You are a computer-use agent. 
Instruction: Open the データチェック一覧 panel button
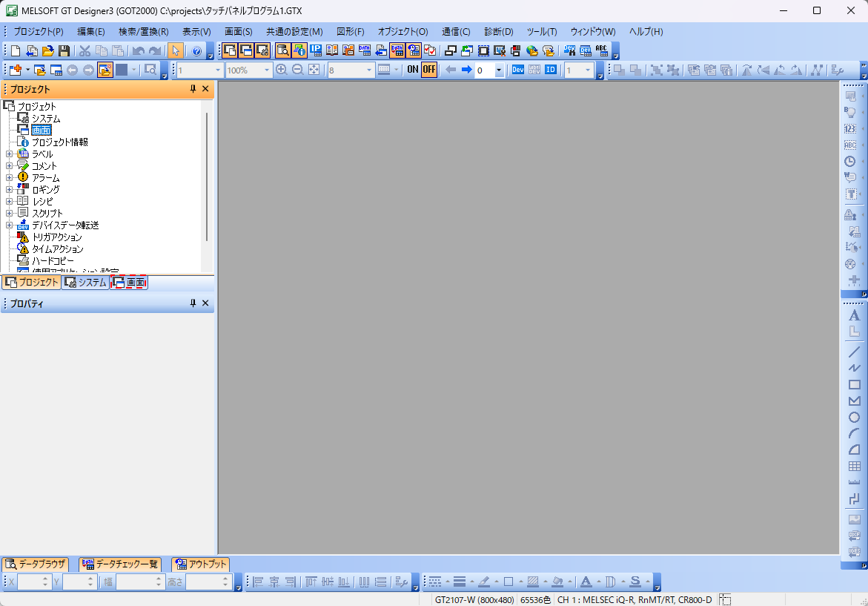click(119, 564)
